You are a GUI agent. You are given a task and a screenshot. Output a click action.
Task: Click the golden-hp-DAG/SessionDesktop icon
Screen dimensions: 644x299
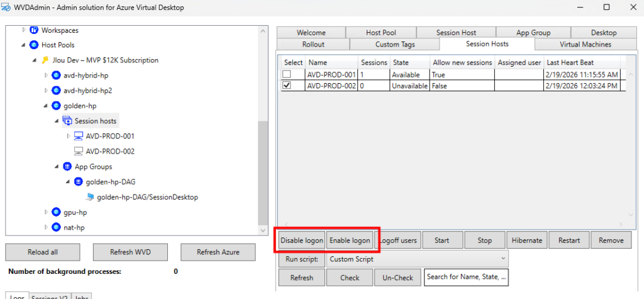pyautogui.click(x=90, y=197)
